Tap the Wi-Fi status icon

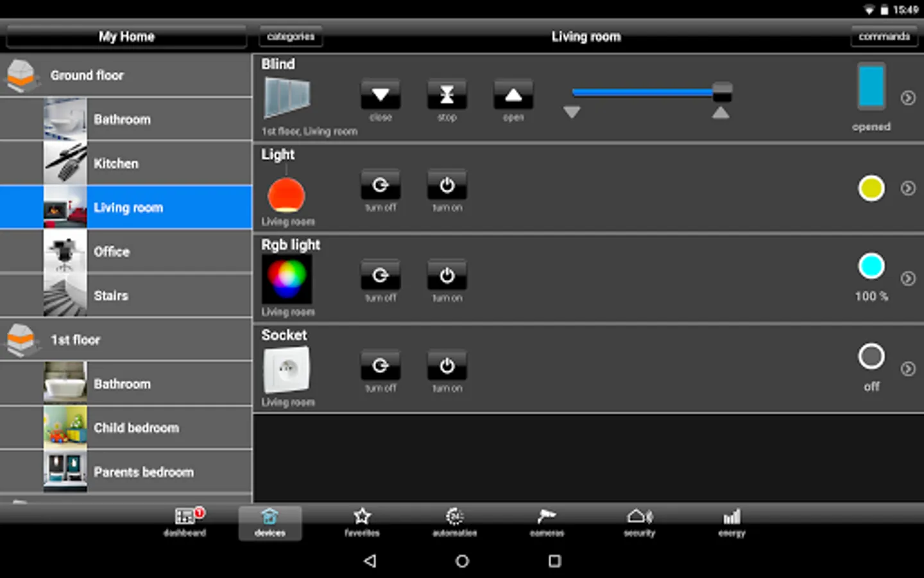pos(869,10)
